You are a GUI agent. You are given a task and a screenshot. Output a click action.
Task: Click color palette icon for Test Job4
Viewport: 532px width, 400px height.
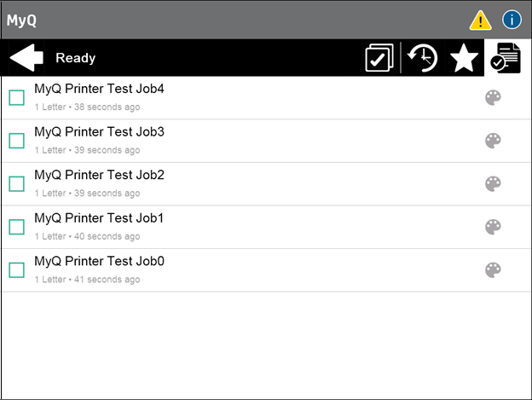493,97
